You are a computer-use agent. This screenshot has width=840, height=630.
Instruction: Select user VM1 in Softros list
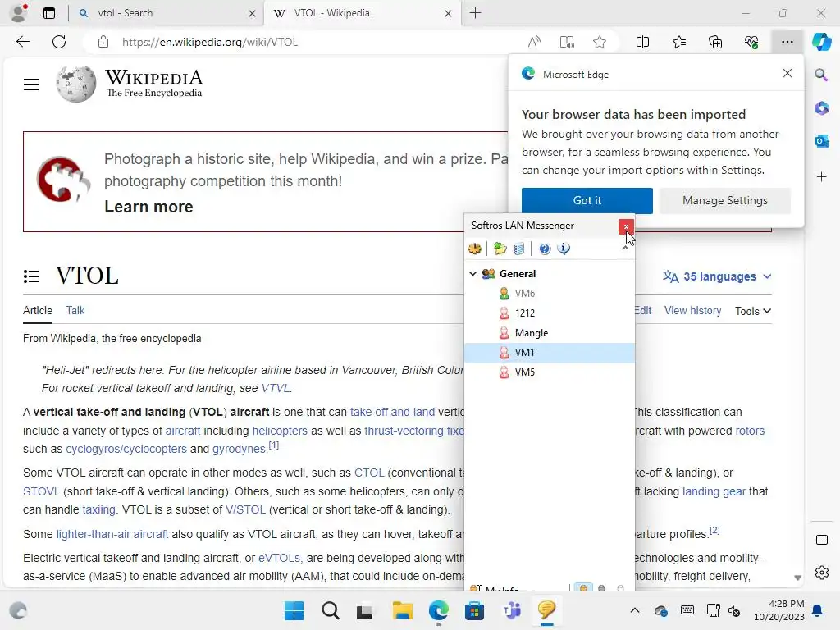549,353
